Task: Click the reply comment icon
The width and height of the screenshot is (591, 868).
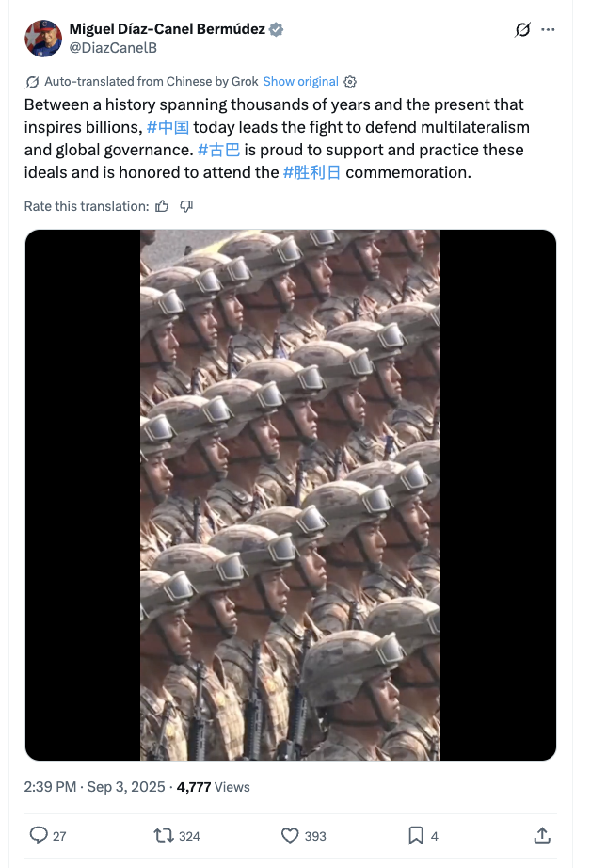Action: [x=39, y=835]
